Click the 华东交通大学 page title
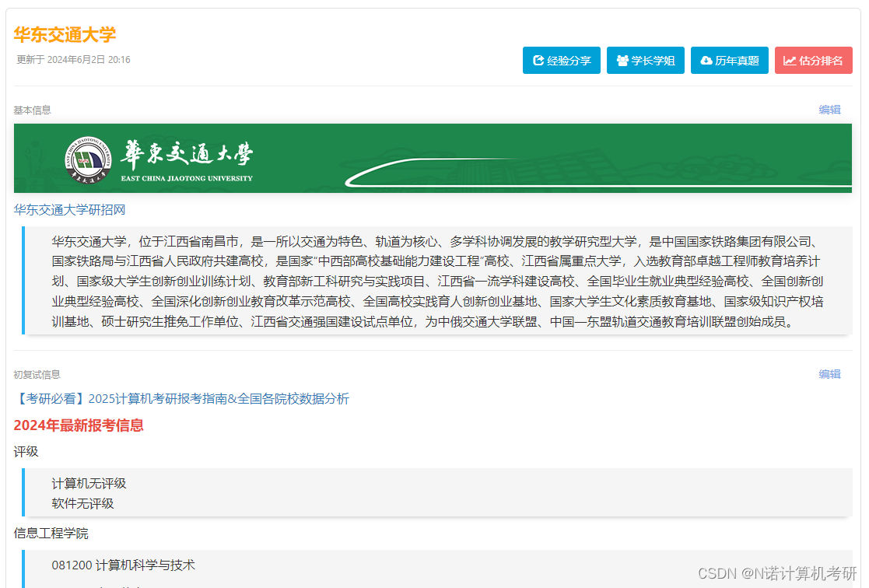Image resolution: width=869 pixels, height=588 pixels. coord(65,34)
